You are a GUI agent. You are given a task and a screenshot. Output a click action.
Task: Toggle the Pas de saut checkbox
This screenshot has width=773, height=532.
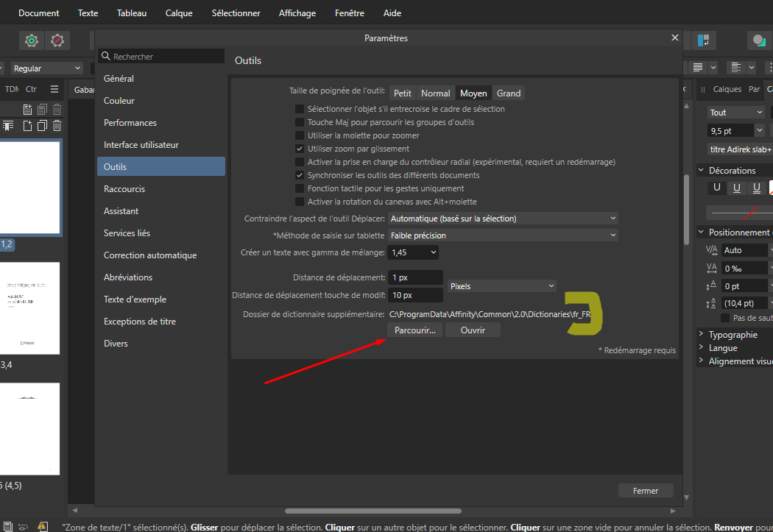(x=725, y=318)
